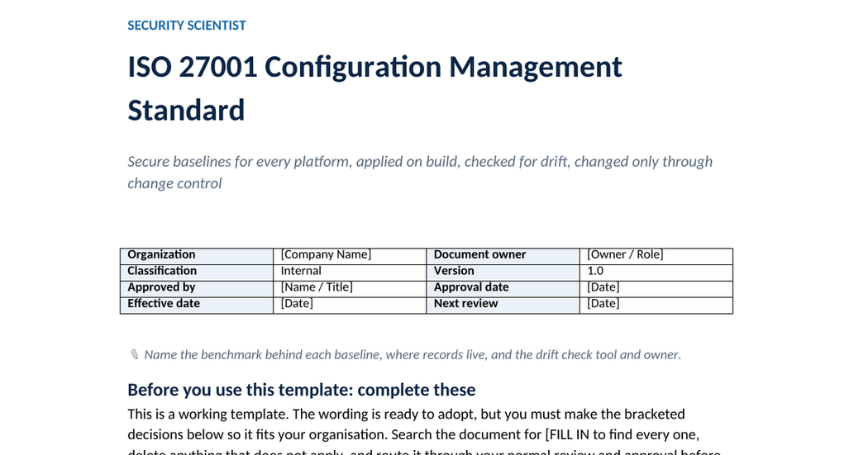Click the pencil note icon
Image resolution: width=868 pixels, height=455 pixels.
(134, 353)
